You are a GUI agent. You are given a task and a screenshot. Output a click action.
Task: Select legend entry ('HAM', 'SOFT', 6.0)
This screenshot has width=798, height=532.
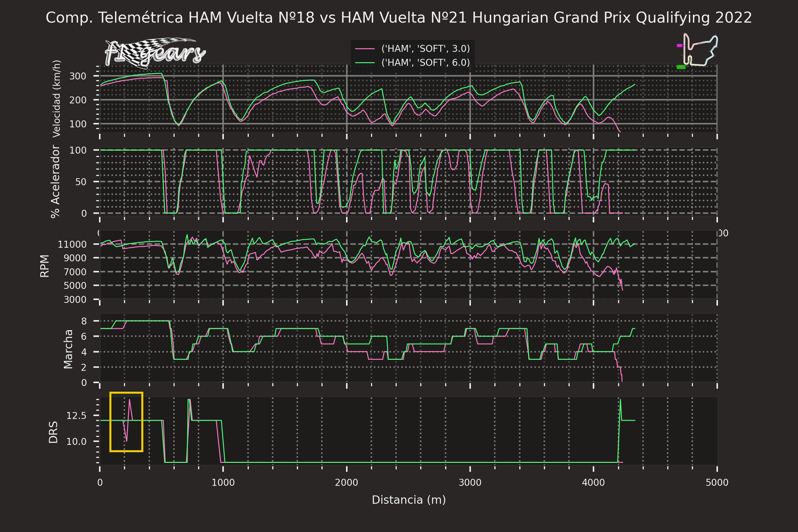tap(426, 63)
